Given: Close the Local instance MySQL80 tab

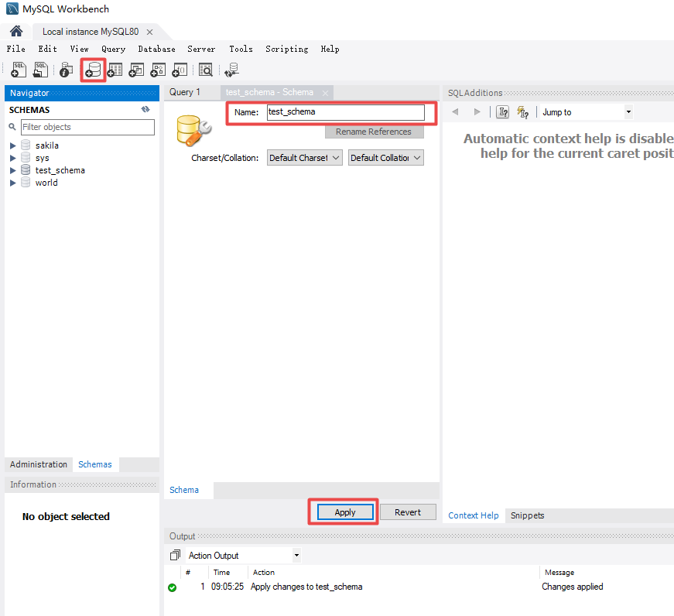Looking at the screenshot, I should point(149,33).
